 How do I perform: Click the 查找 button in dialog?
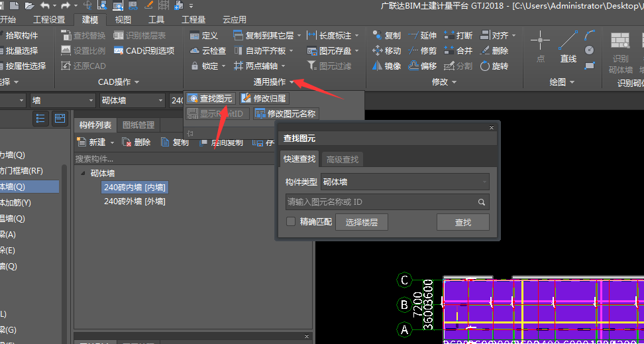pyautogui.click(x=463, y=222)
